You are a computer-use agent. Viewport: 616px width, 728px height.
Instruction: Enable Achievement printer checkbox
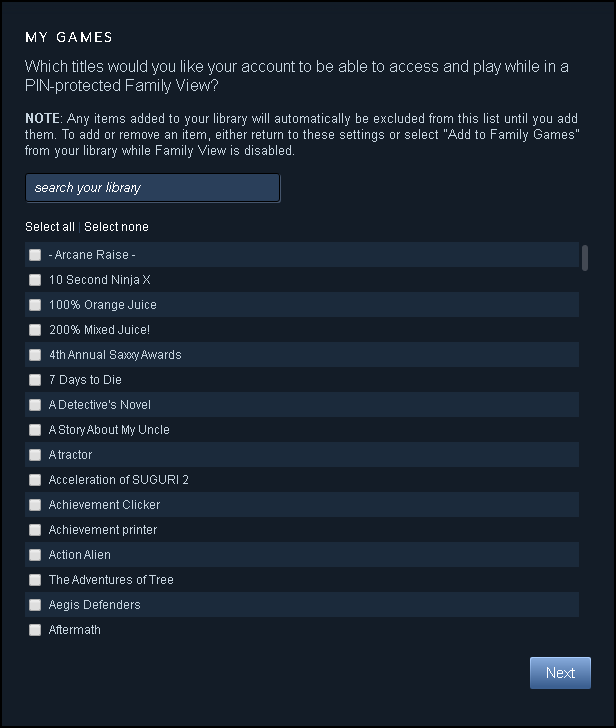point(35,530)
